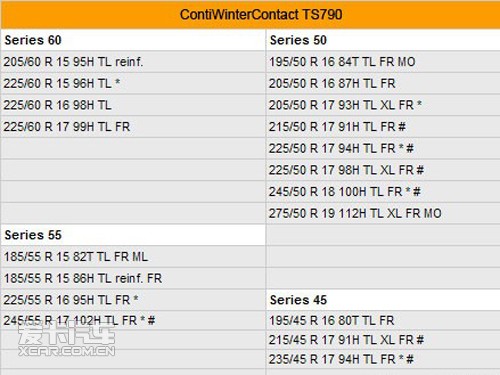Screen dimensions: 500x375
Task: Click the 275/50 R 19 112H TL XL FR MO row
Action: click(383, 213)
